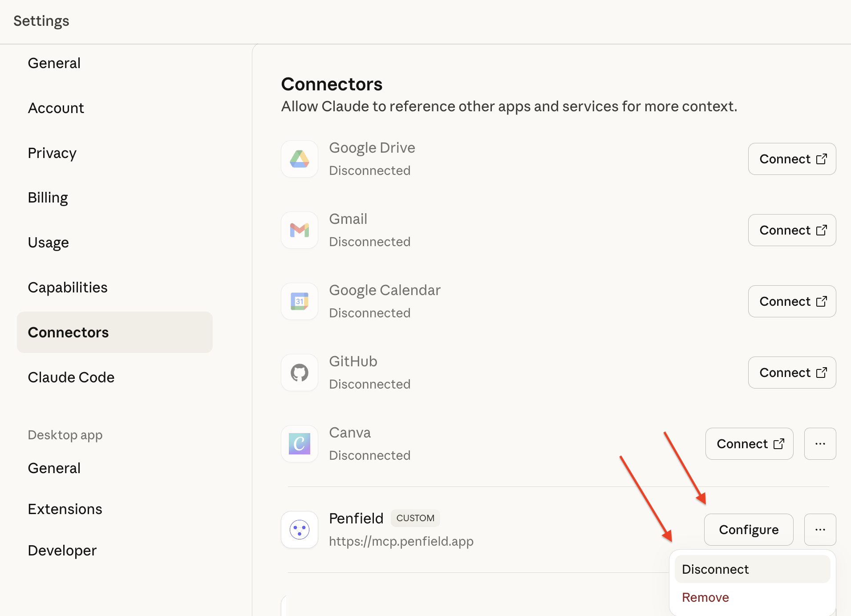Click the Canva connector icon

click(300, 444)
